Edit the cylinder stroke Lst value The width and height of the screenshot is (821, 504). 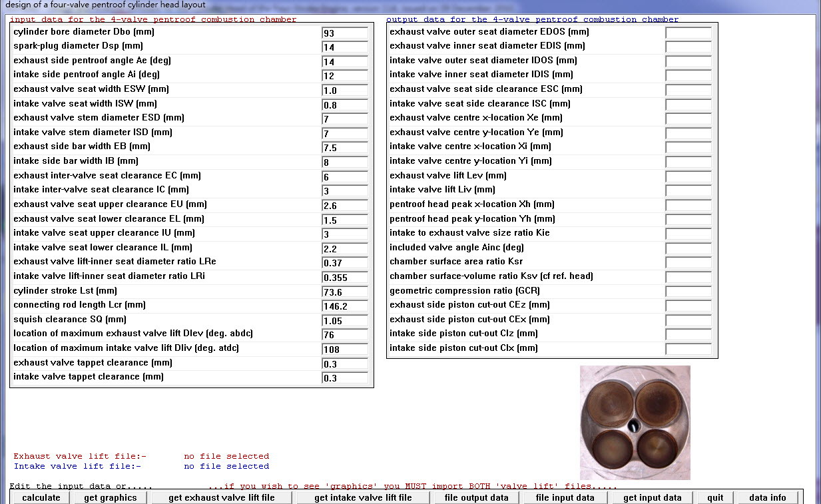coord(345,292)
